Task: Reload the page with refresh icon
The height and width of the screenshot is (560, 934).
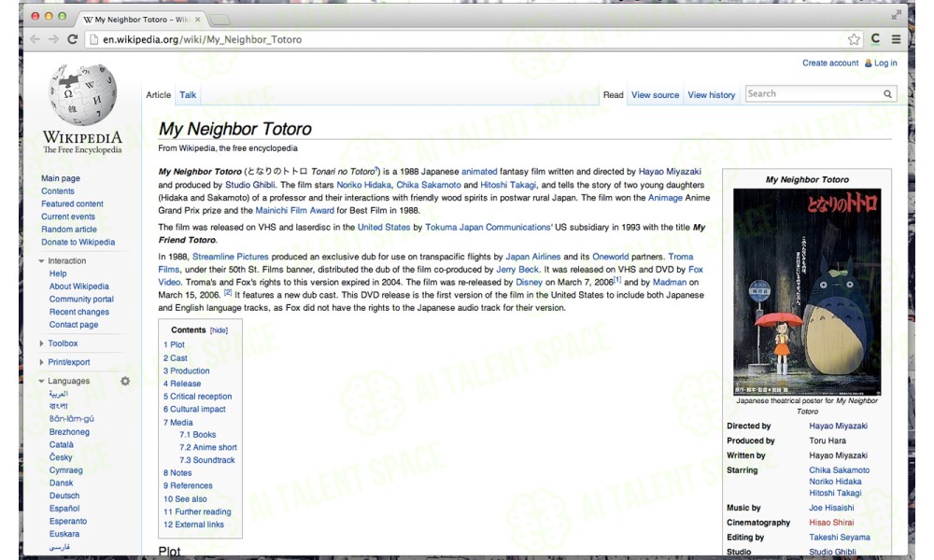Action: coord(72,39)
